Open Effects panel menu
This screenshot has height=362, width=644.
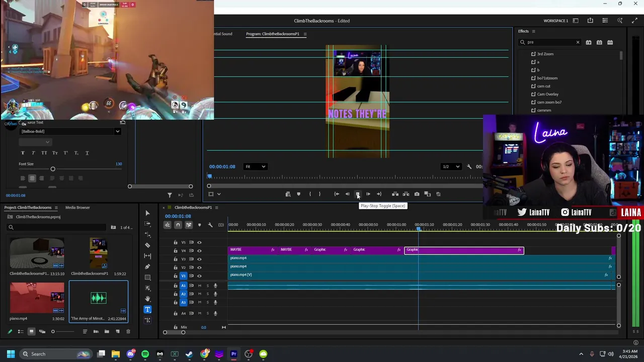533,31
